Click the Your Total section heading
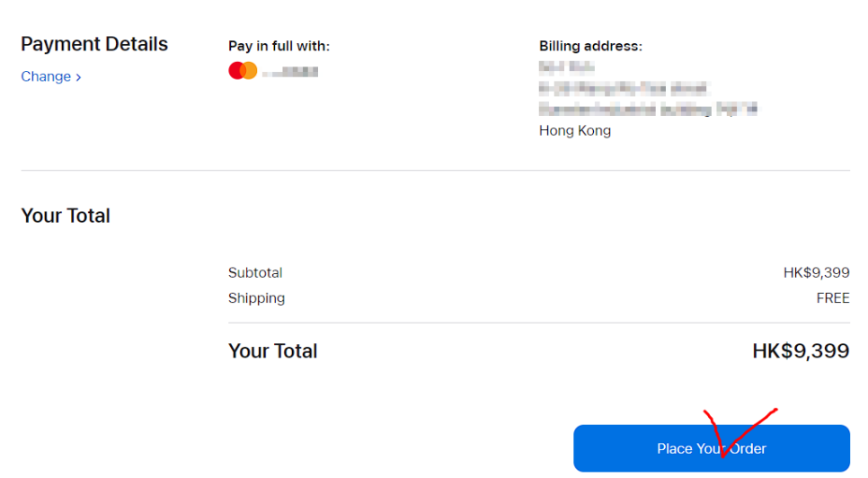The width and height of the screenshot is (868, 478). 66,216
